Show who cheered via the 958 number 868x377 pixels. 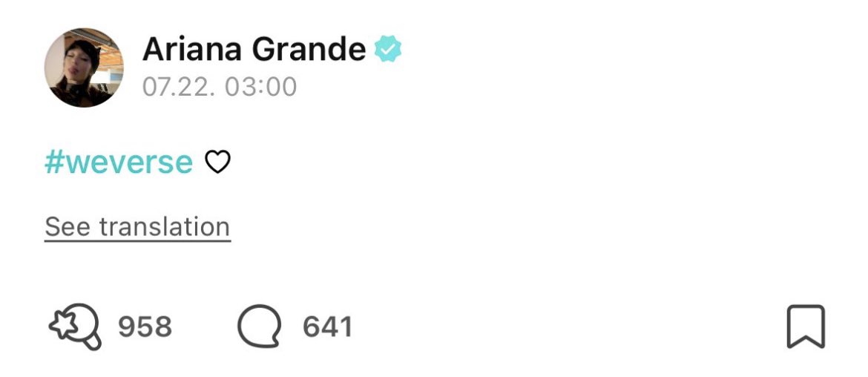pos(145,327)
